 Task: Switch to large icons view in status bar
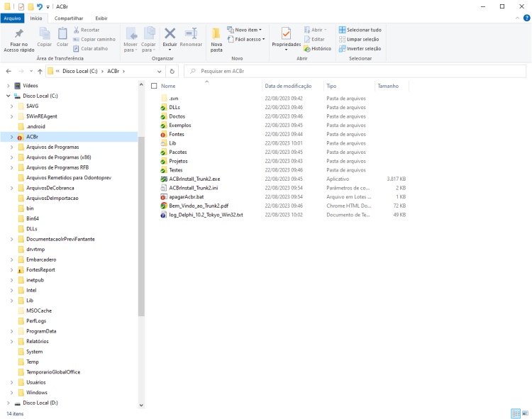coord(525,413)
